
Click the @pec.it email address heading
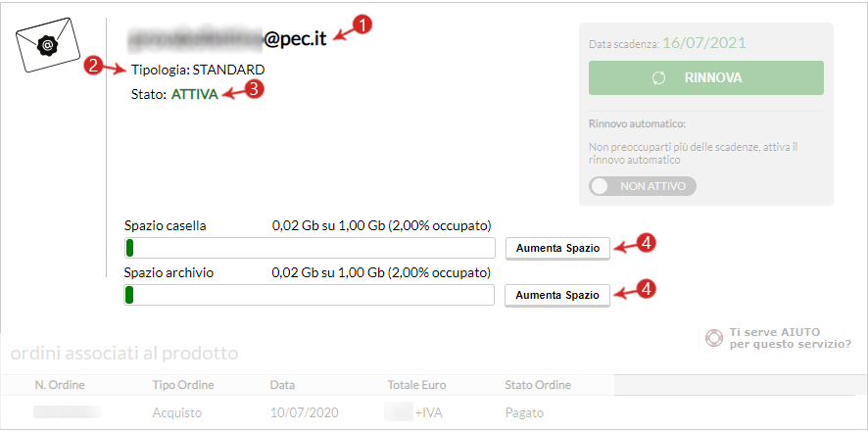[227, 38]
